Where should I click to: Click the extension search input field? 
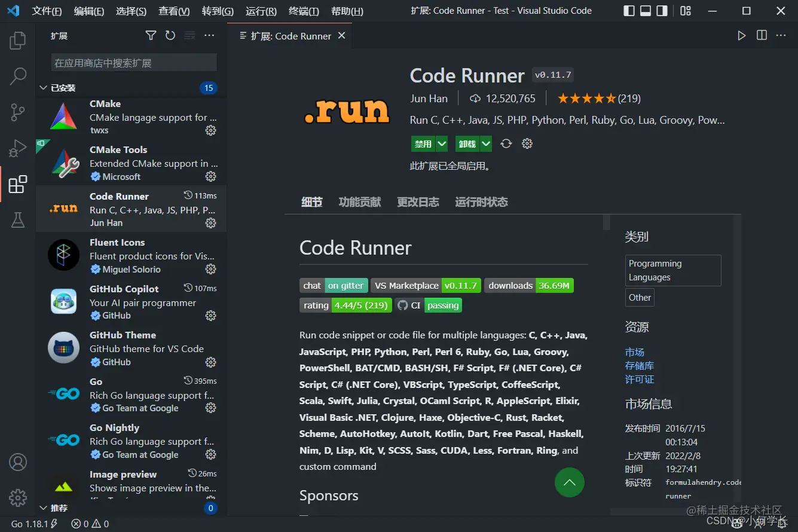(134, 63)
